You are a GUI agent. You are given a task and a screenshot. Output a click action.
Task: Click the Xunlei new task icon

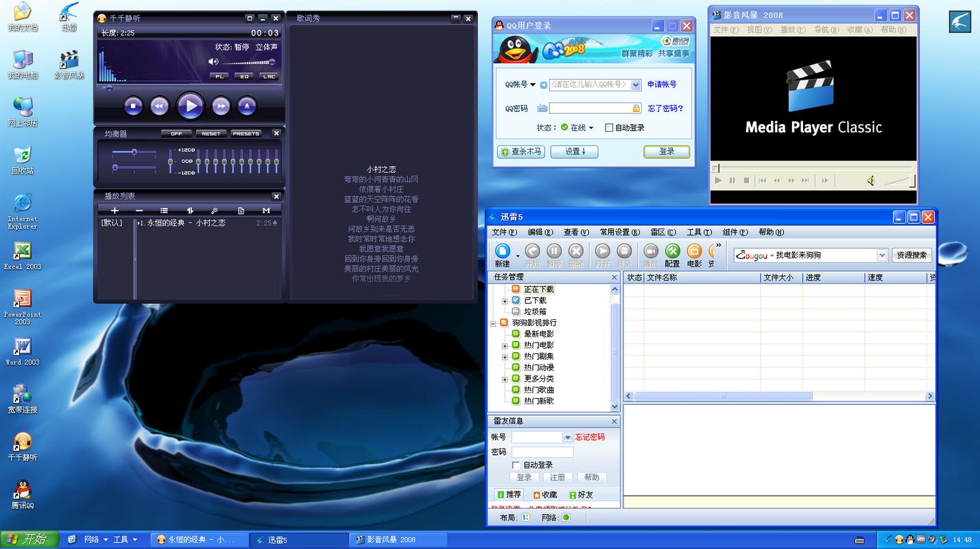point(503,252)
